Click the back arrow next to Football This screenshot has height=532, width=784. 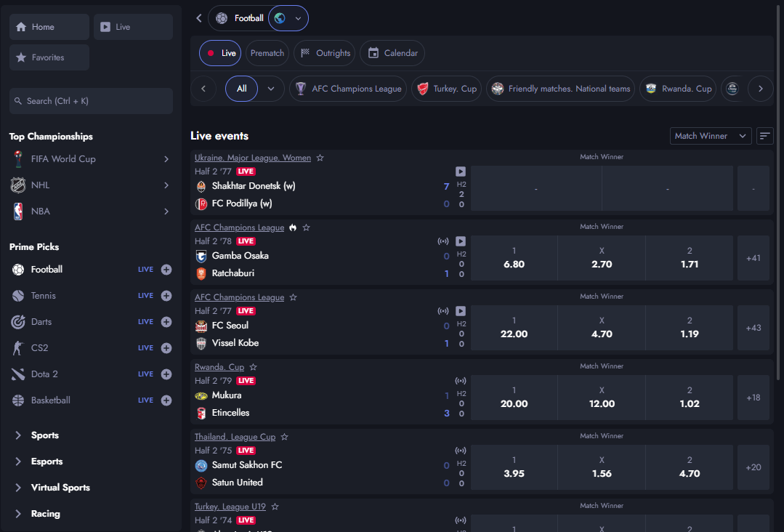click(199, 18)
